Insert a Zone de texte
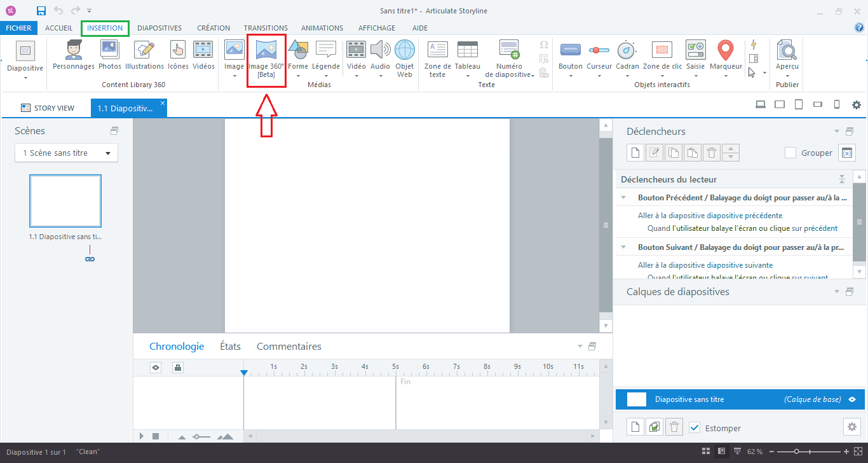This screenshot has height=463, width=868. coord(438,59)
